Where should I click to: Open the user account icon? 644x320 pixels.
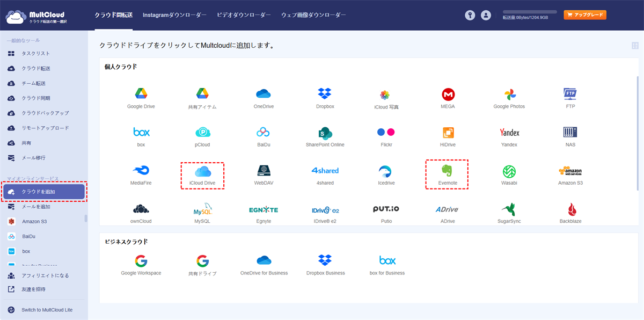pyautogui.click(x=486, y=16)
